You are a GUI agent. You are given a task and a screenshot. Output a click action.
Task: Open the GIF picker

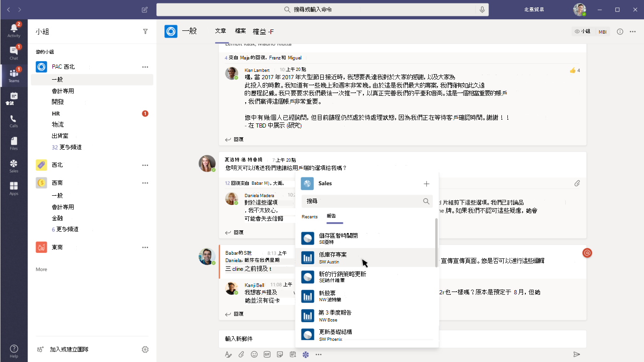coord(267,354)
